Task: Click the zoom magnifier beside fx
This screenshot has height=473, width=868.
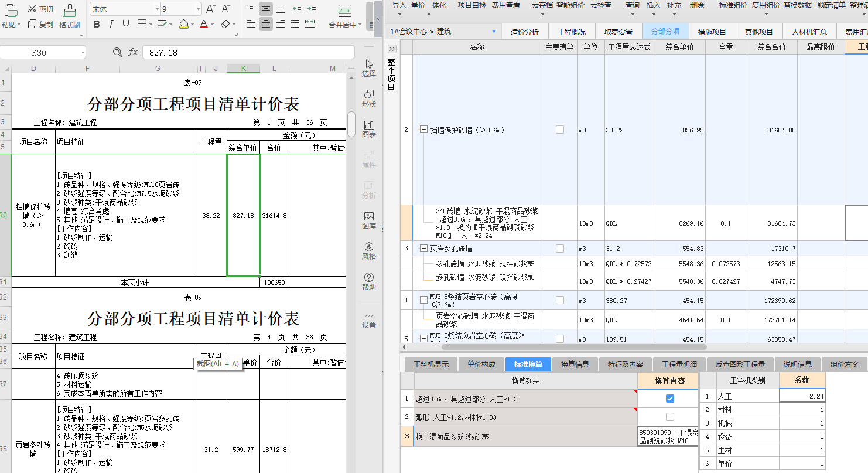Action: (x=118, y=52)
